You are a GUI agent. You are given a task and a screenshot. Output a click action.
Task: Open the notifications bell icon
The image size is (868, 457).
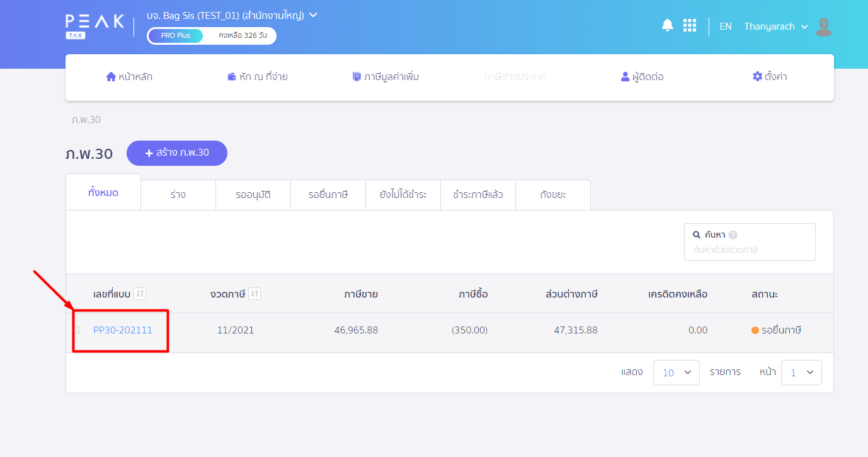667,25
